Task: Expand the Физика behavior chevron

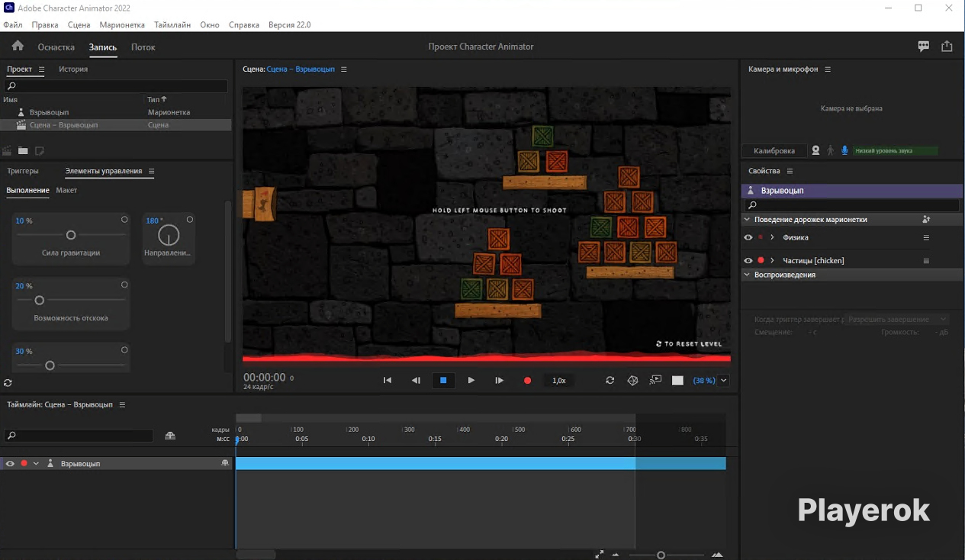Action: coord(772,238)
